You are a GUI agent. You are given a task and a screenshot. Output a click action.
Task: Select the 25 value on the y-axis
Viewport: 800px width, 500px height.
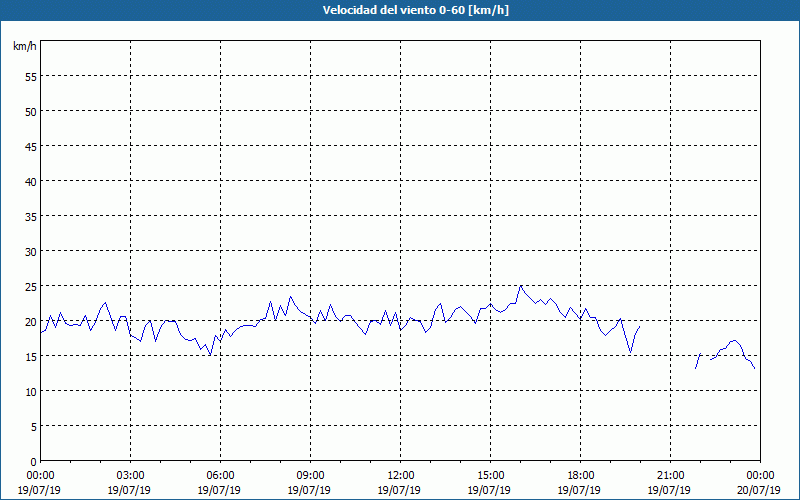(x=31, y=286)
